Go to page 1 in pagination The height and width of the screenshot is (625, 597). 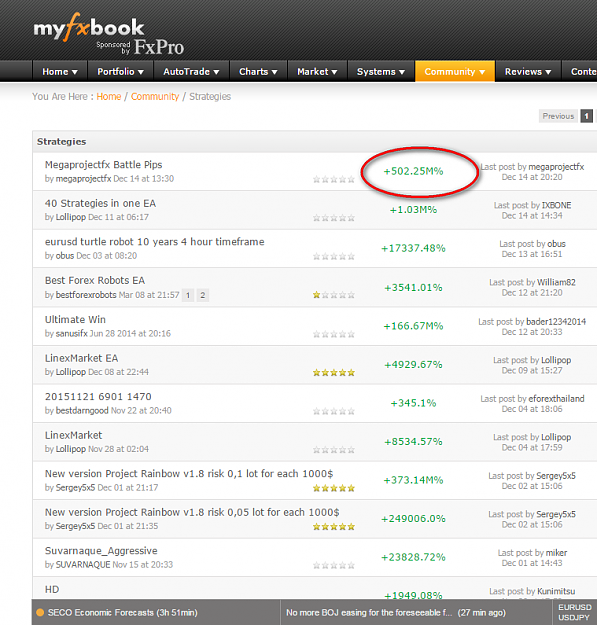pos(586,116)
